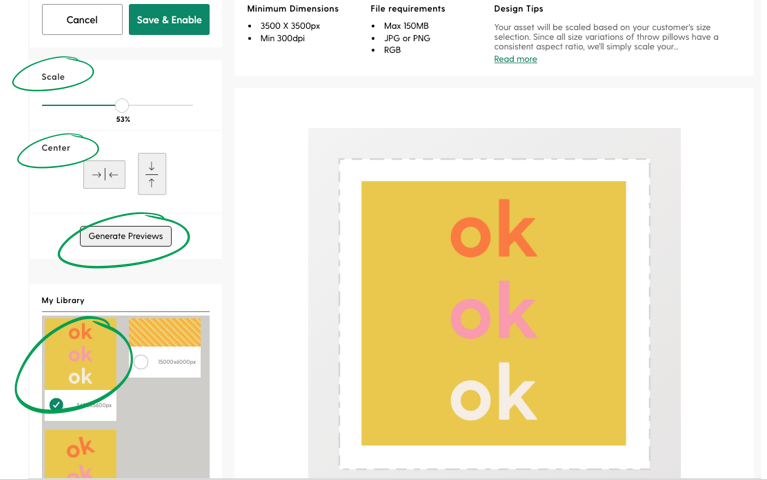
Task: Open the Read more design tips link
Action: click(x=515, y=59)
